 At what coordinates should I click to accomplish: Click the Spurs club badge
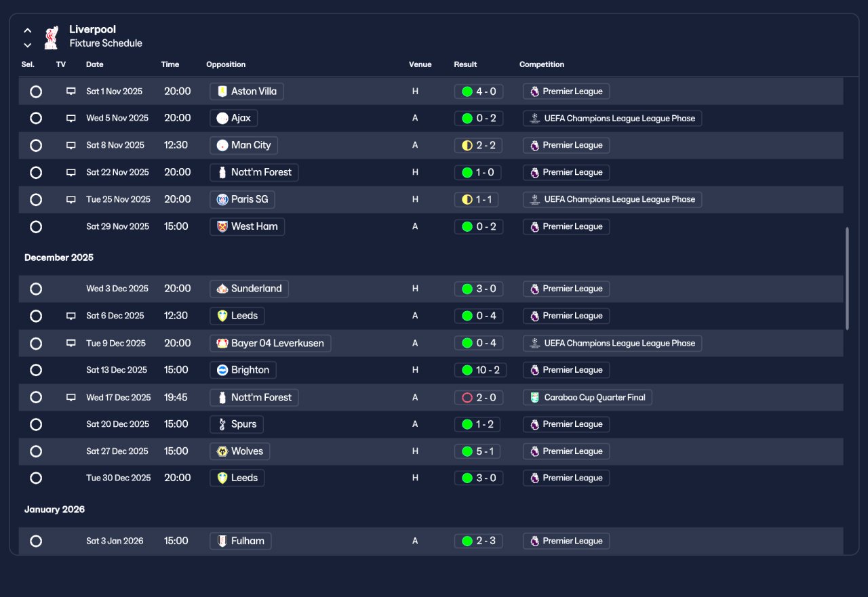[222, 424]
